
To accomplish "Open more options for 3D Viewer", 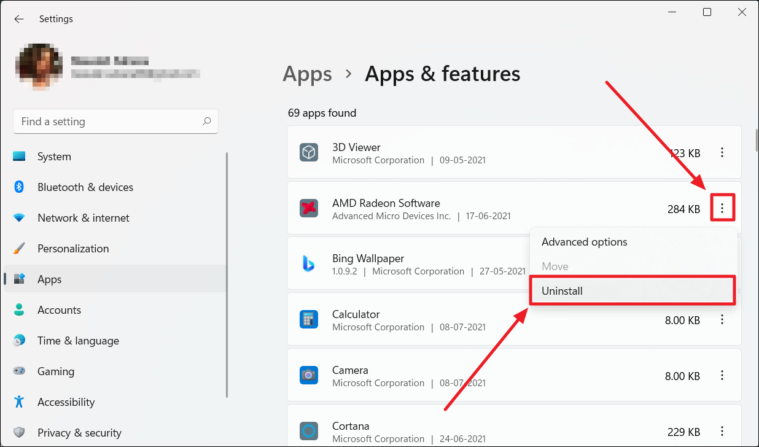I will tap(722, 153).
